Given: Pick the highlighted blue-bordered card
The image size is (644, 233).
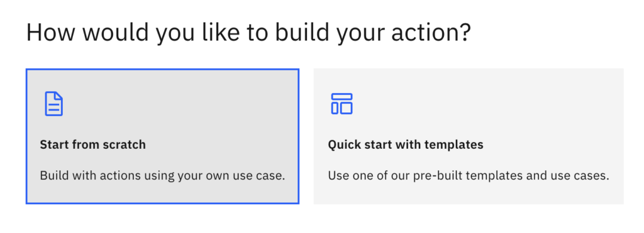Looking at the screenshot, I should (162, 136).
